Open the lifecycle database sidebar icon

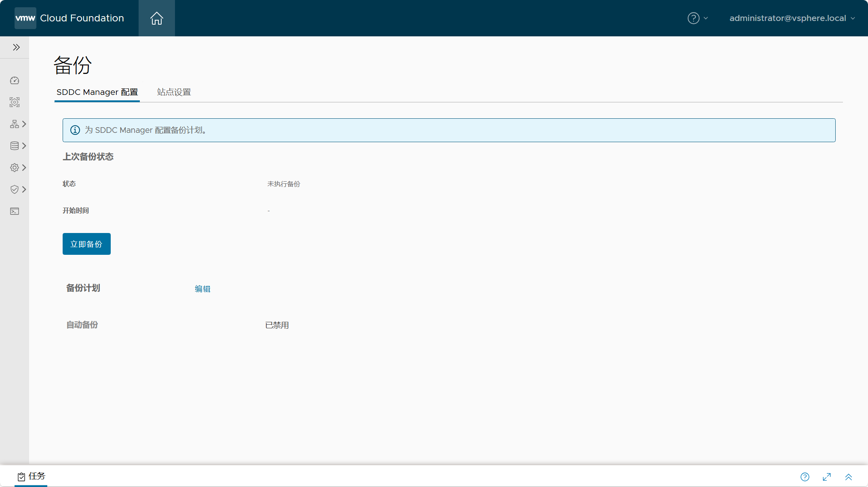coord(15,146)
